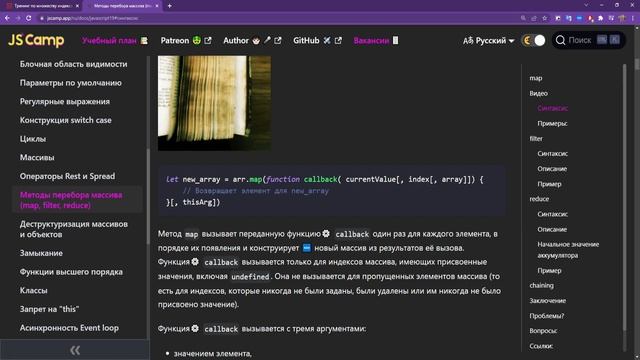Open Регулярные выражения sidebar item
640x360 pixels.
click(x=65, y=101)
